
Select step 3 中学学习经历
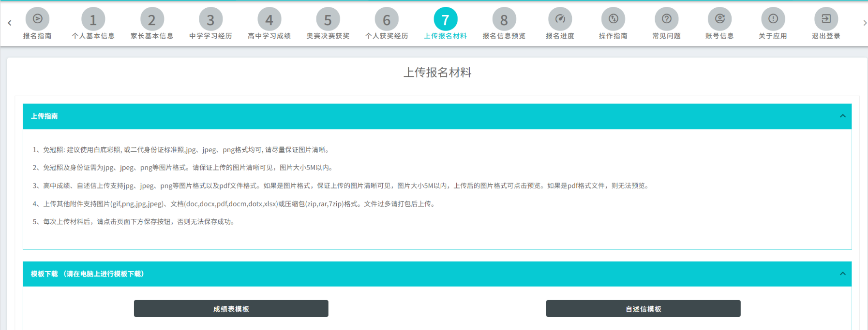coord(210,20)
